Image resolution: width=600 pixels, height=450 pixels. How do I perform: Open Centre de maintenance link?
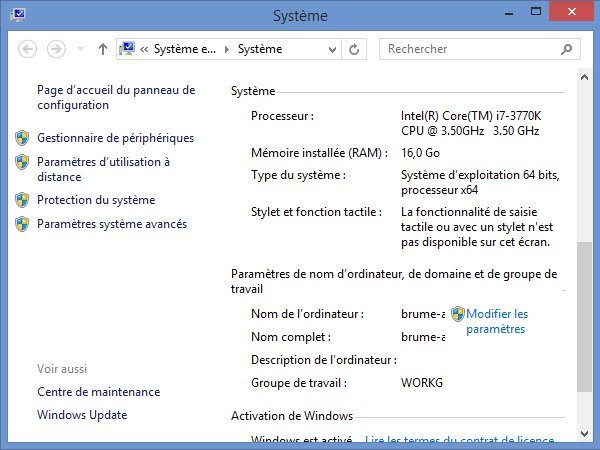pos(99,392)
